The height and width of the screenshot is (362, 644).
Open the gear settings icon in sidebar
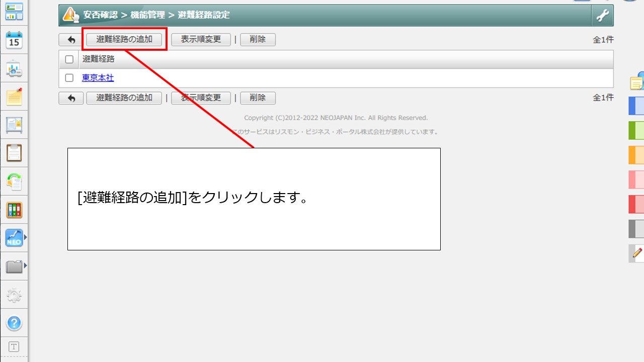click(14, 295)
